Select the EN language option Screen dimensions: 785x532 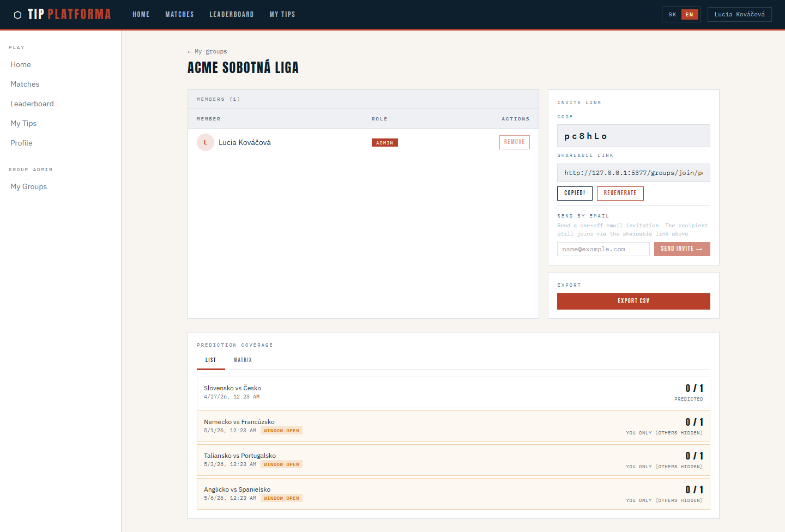pos(689,15)
